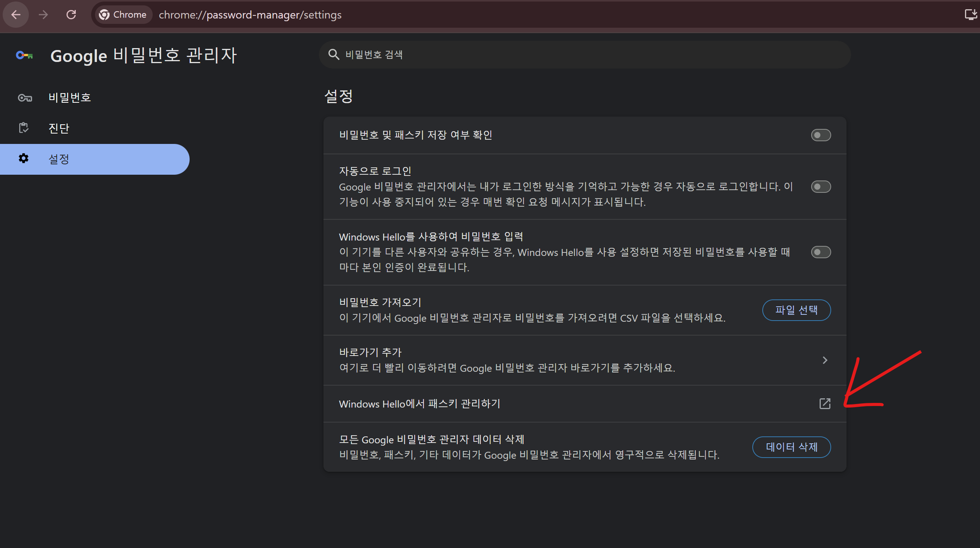The height and width of the screenshot is (548, 980).
Task: Click the Windows Hello passkey management (Windows Hello에서 패스키 관리하기) row text
Action: pyautogui.click(x=419, y=404)
